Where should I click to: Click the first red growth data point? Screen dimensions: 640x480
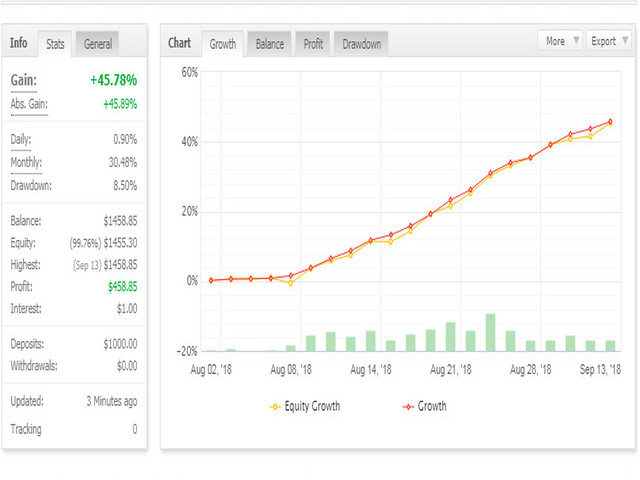coord(211,280)
